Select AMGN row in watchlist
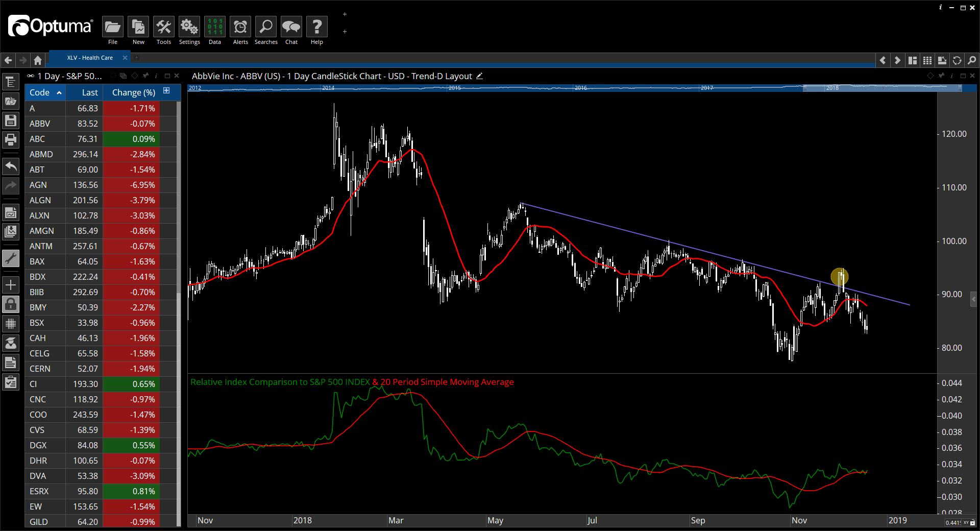Viewport: 980px width, 531px height. [x=101, y=231]
